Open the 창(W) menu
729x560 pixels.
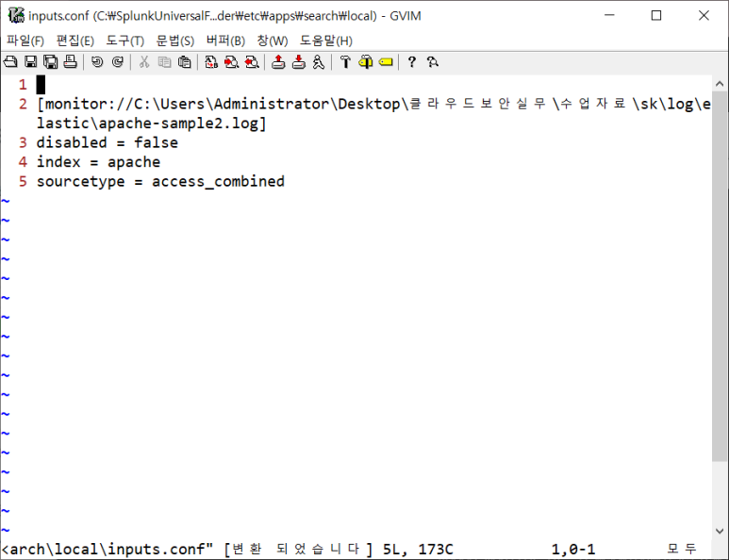coord(273,41)
